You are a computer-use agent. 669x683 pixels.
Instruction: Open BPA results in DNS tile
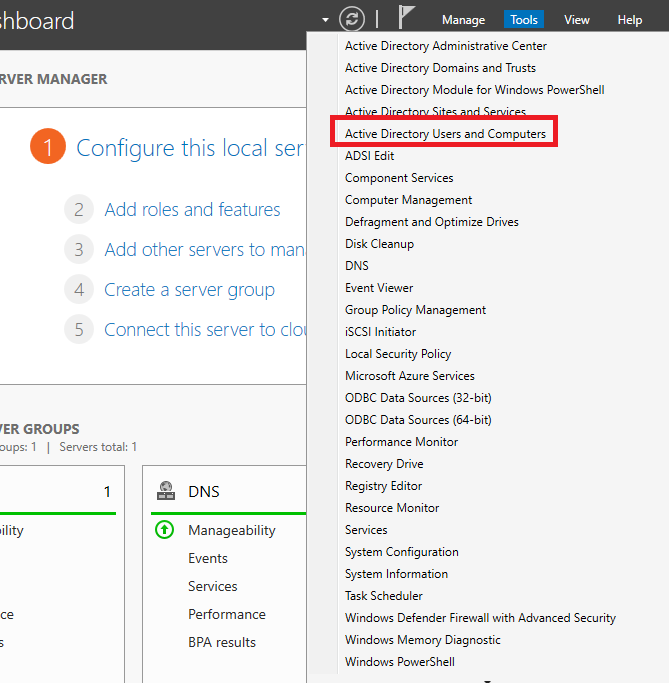222,642
